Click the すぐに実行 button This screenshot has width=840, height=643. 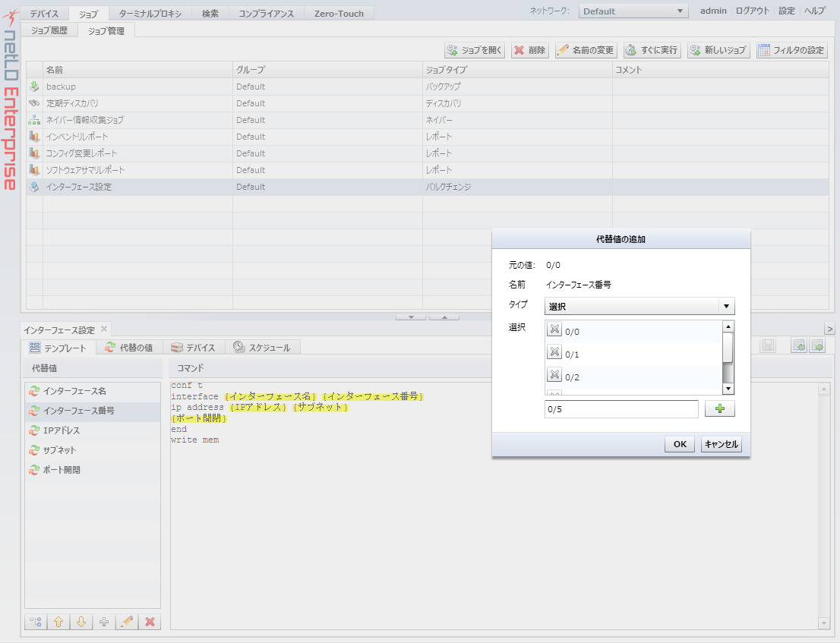[652, 50]
